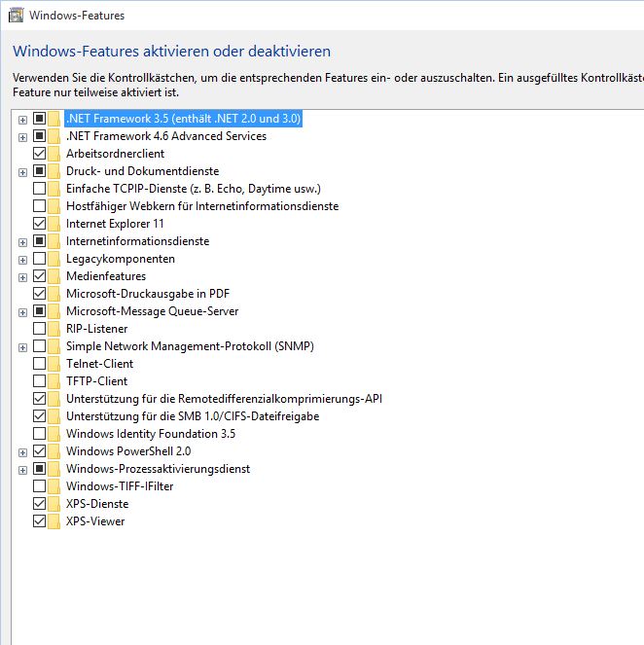The width and height of the screenshot is (644, 645).
Task: Check the Windows-TIFF-IFilter checkbox
Action: click(40, 485)
